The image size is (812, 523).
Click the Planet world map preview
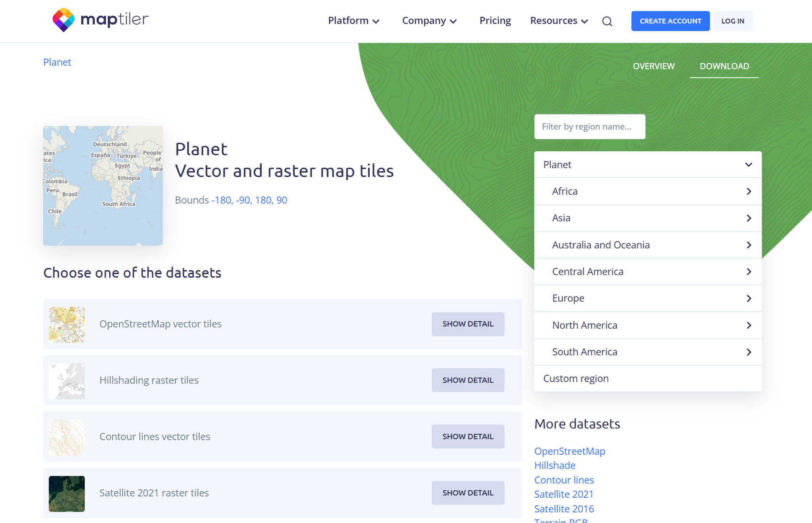(103, 186)
